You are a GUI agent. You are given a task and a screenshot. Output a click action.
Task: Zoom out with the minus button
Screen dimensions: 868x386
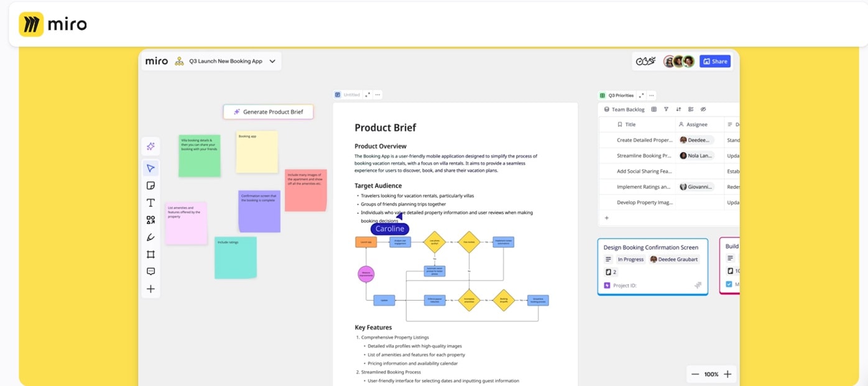coord(695,374)
